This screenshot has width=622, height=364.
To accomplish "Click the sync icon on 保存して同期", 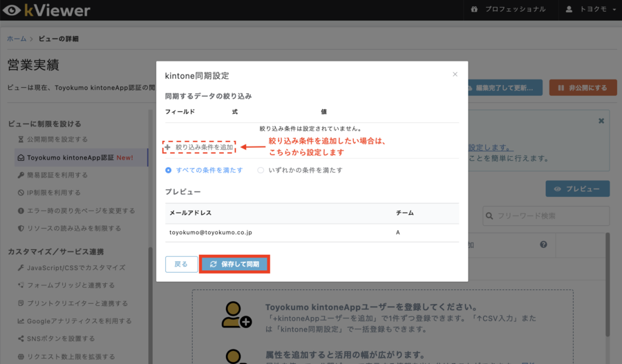I will (214, 264).
